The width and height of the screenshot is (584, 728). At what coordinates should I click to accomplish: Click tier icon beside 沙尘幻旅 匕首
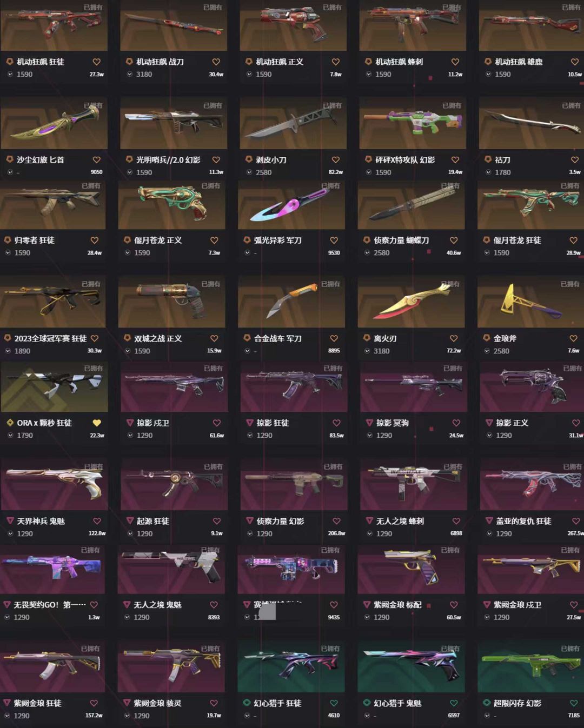click(9, 160)
